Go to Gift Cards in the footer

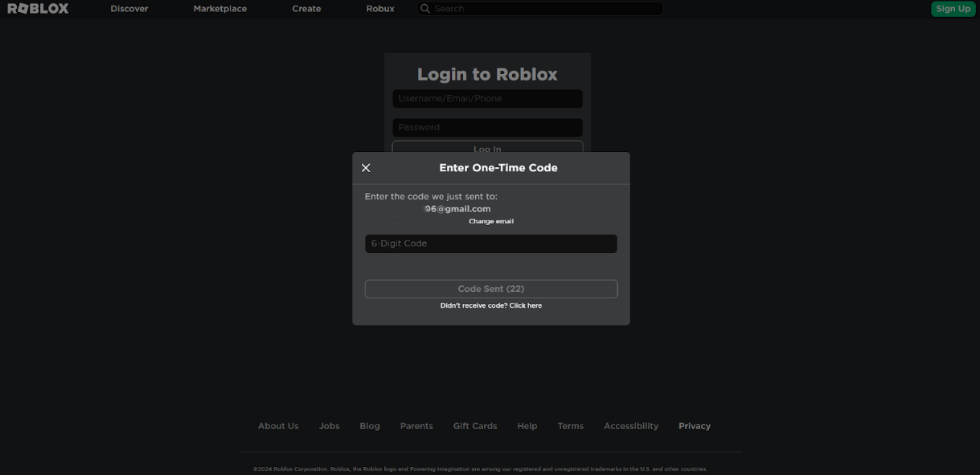click(x=475, y=426)
